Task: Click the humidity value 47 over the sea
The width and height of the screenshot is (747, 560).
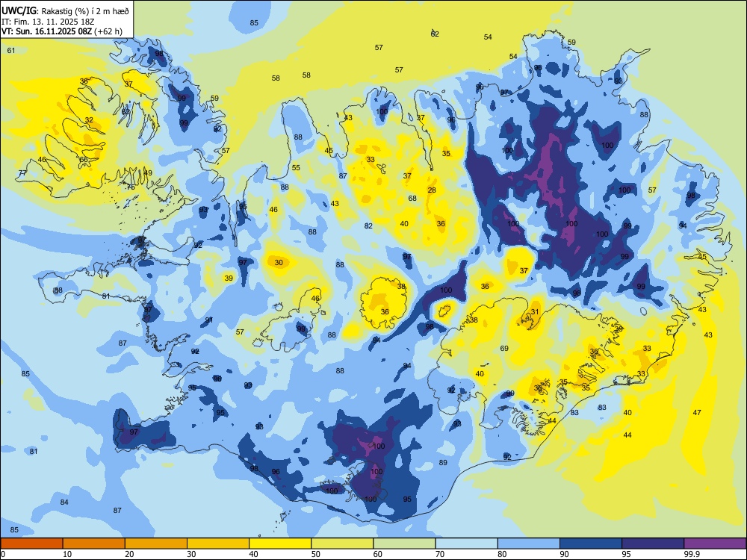Action: [x=697, y=412]
